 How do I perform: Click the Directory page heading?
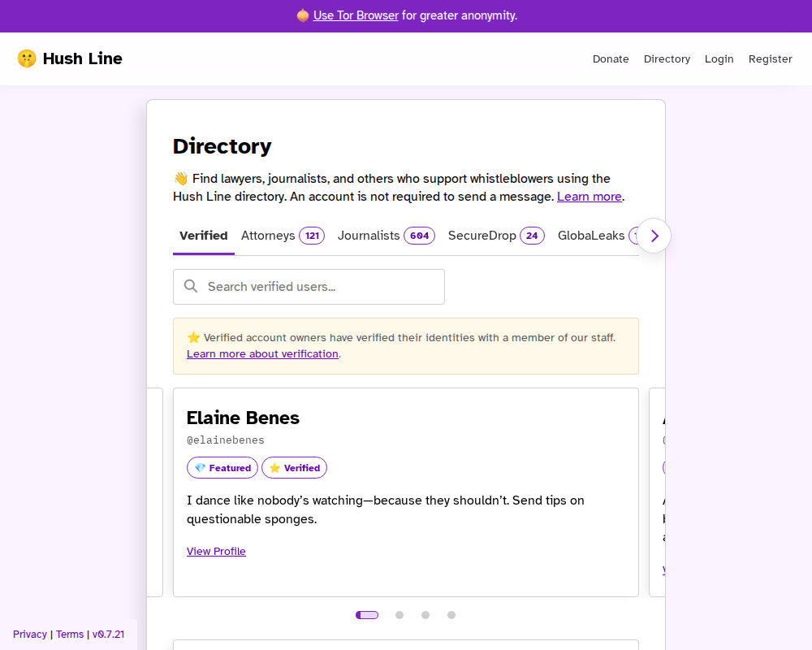click(222, 146)
